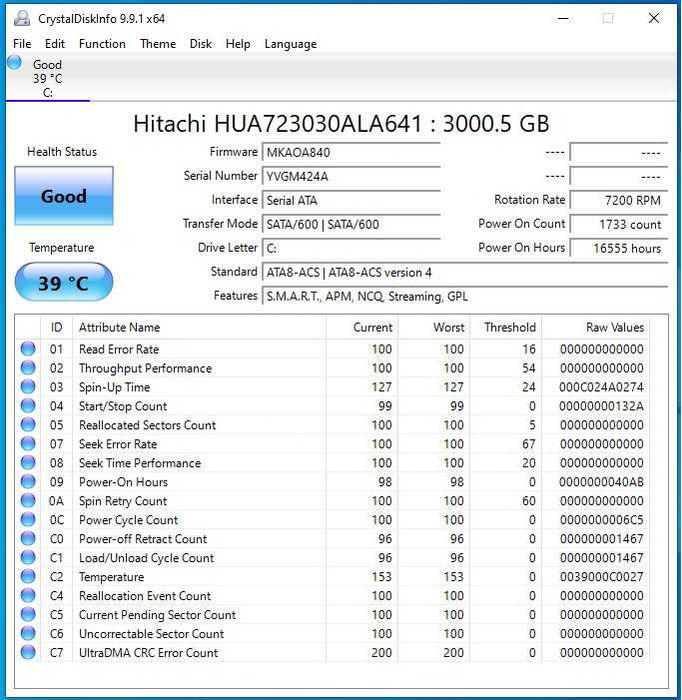682x700 pixels.
Task: Click the Power On Count value 1733 count
Action: tap(619, 224)
